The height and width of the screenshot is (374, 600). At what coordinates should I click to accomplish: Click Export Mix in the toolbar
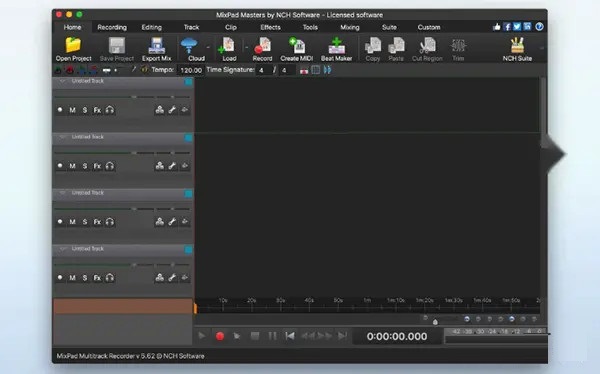157,49
